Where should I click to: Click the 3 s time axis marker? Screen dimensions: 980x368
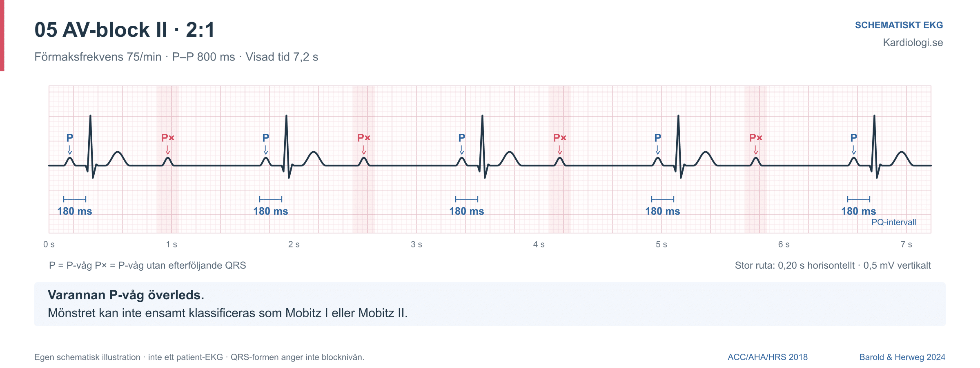(x=416, y=245)
